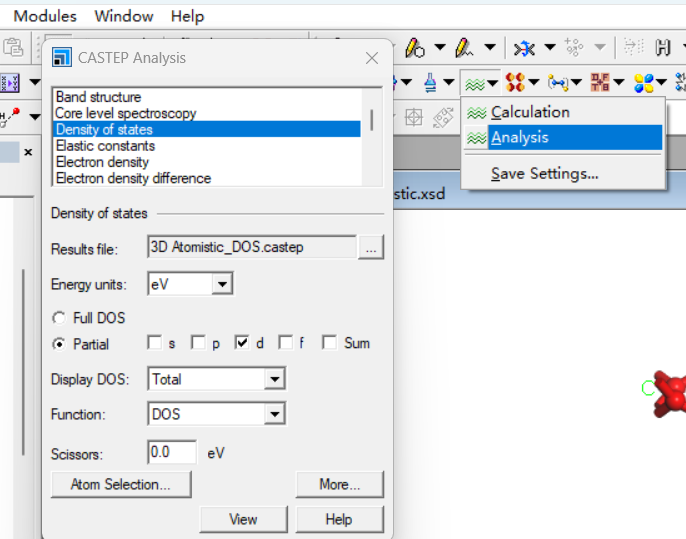686x539 pixels.
Task: Click the DFTB module icon
Action: (x=600, y=82)
